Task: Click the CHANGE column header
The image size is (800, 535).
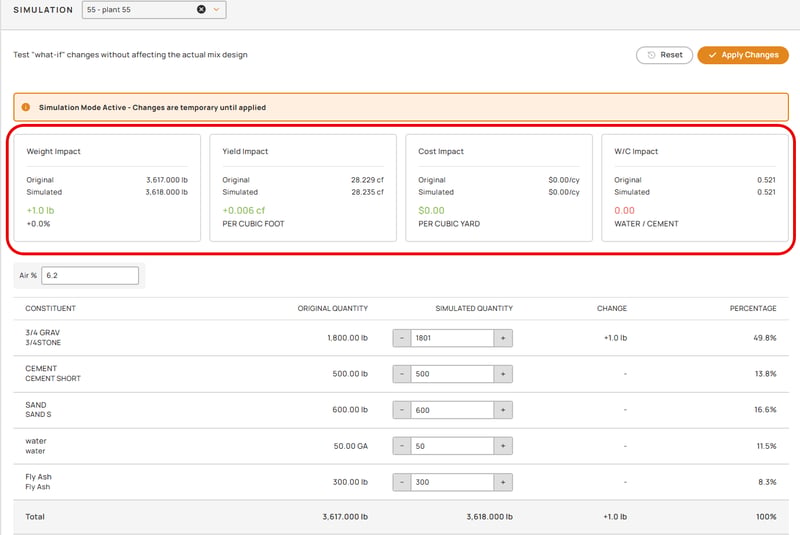Action: [612, 309]
